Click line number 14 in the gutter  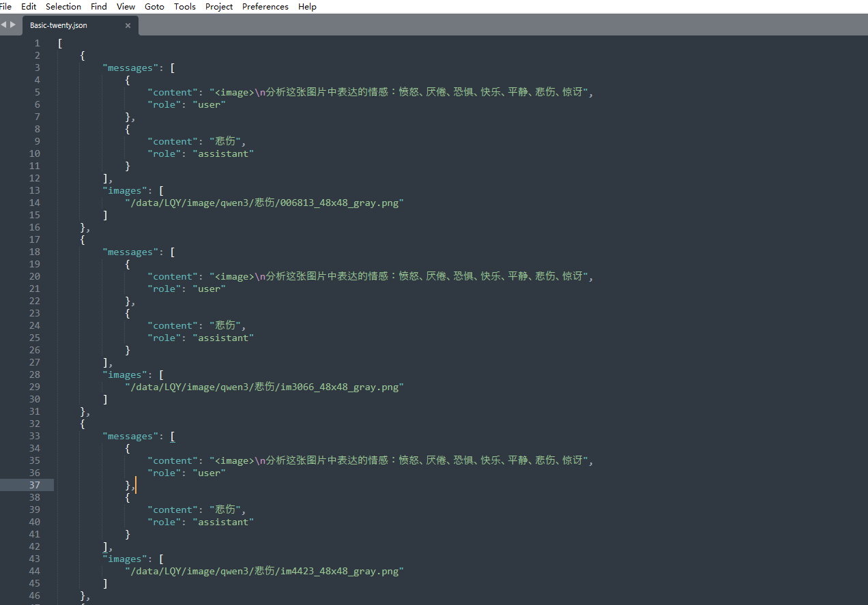point(34,203)
